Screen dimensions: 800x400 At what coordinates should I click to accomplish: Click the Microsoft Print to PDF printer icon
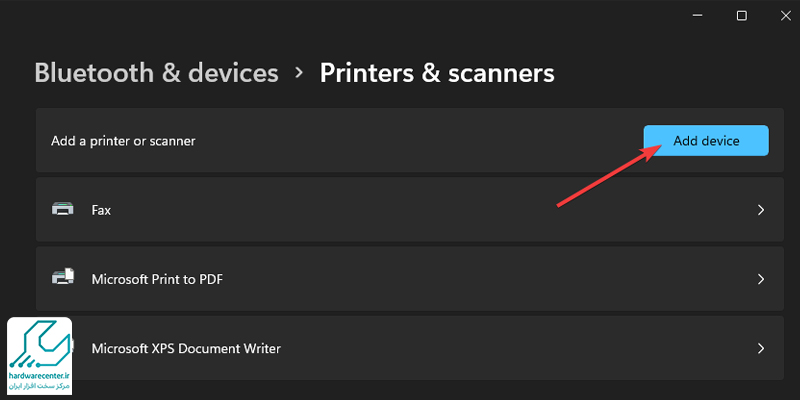[62, 279]
